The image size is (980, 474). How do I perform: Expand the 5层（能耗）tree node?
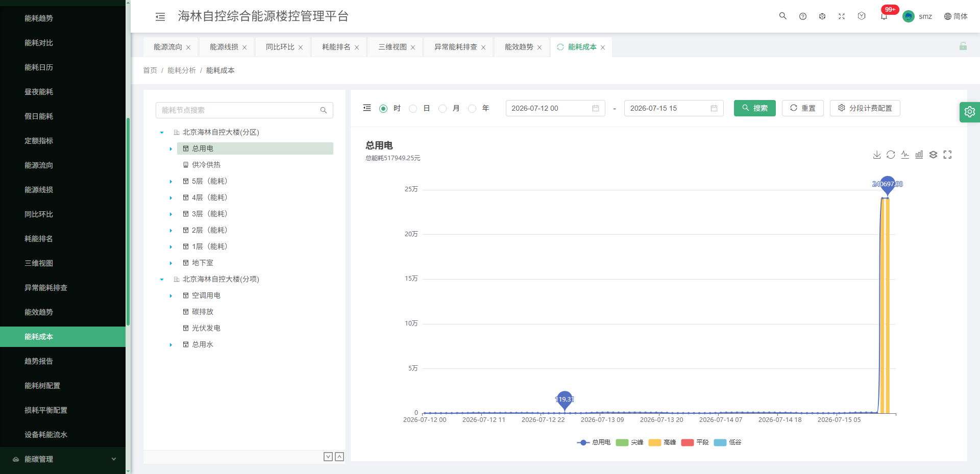pos(171,182)
